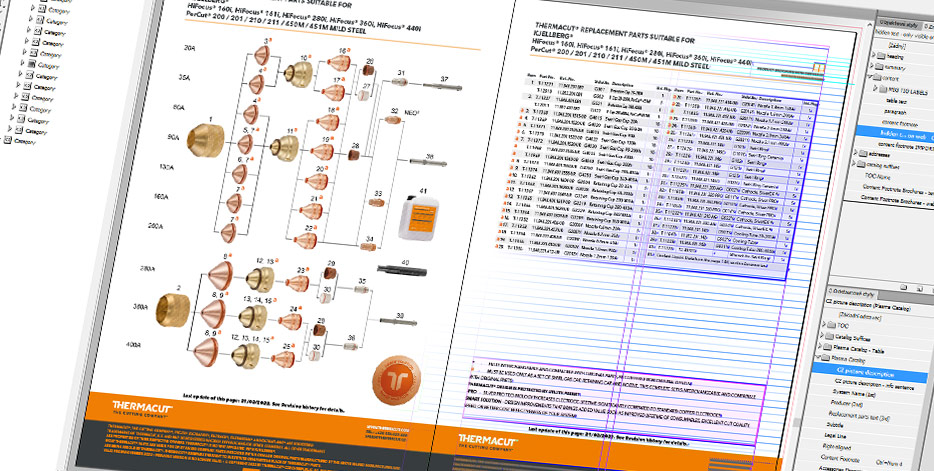Click the 400A amperage label
The image size is (934, 471).
[x=133, y=345]
